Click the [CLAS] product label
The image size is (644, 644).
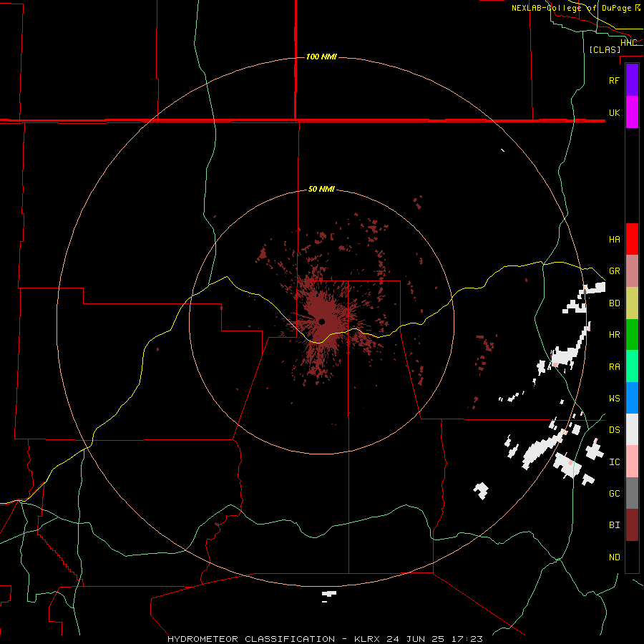coord(605,49)
